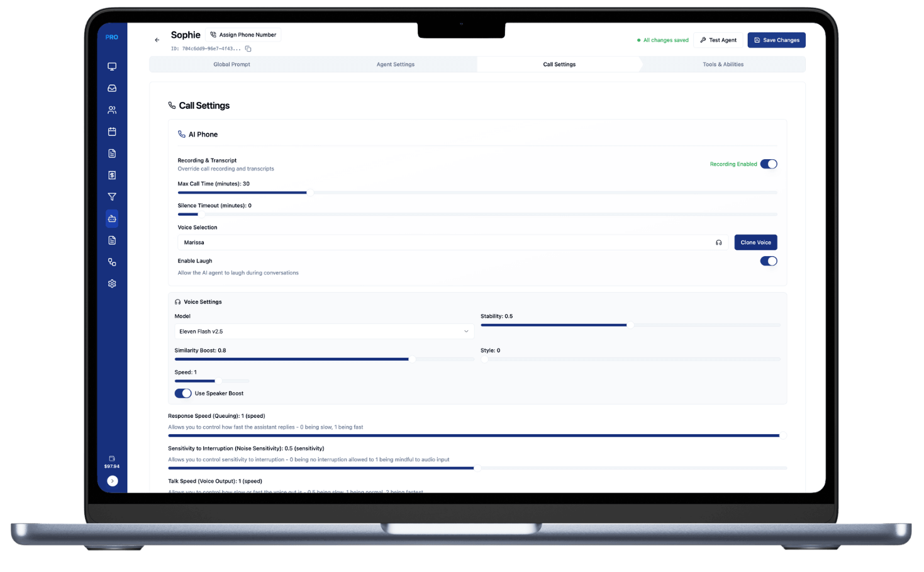Select the highlighted AI bot icon in sidebar
Viewport: 924px width, 572px height.
tap(112, 218)
